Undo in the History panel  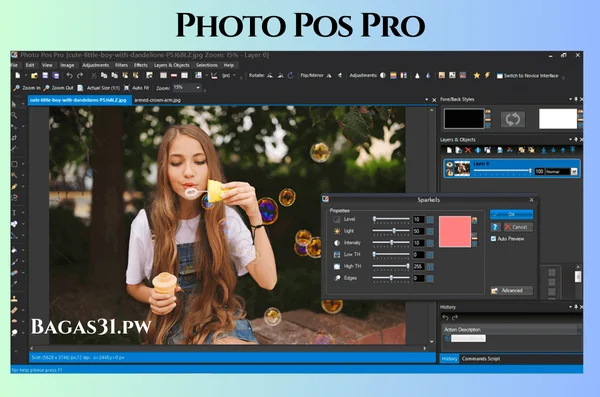[445, 317]
